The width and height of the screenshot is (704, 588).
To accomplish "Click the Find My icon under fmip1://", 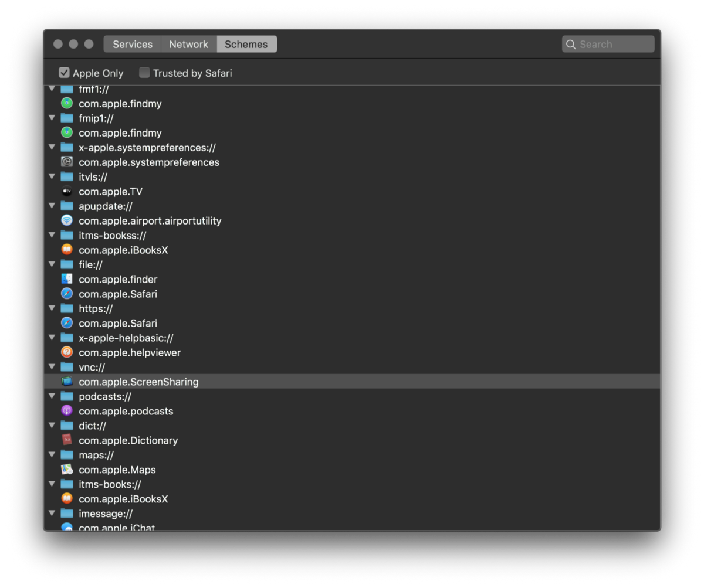I will tap(67, 133).
